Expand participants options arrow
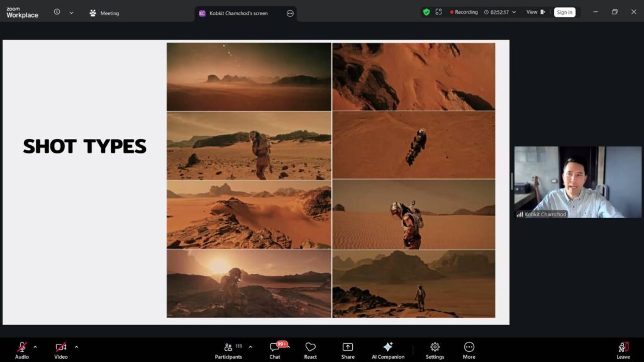The width and height of the screenshot is (644, 362). [250, 347]
